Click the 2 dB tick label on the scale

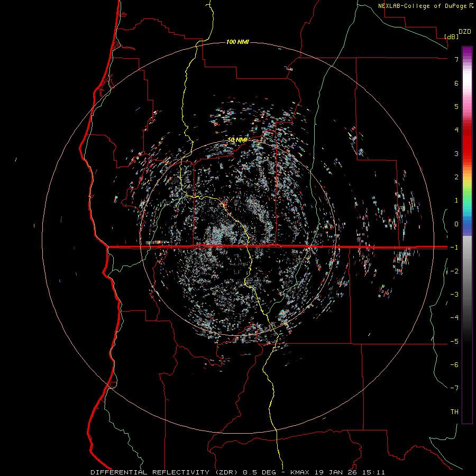[x=456, y=177]
